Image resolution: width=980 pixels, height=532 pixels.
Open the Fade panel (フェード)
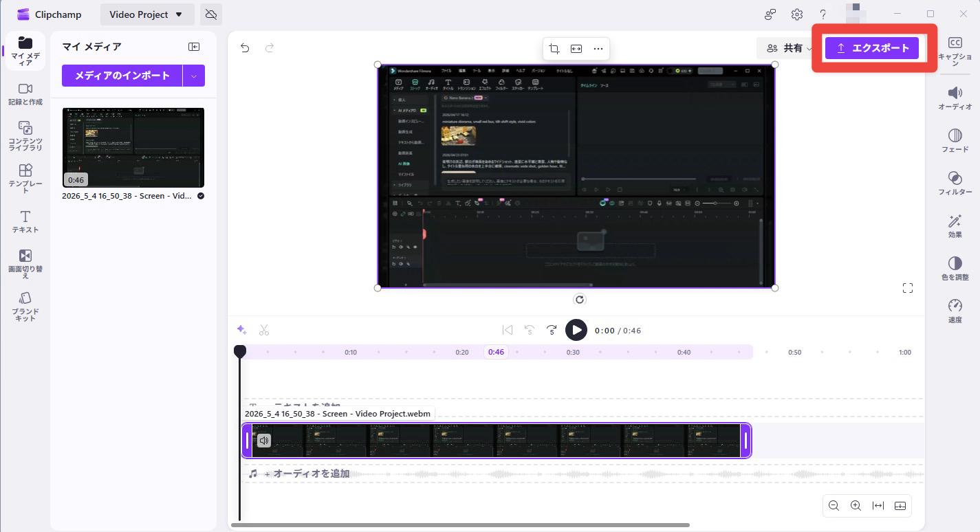click(x=955, y=141)
